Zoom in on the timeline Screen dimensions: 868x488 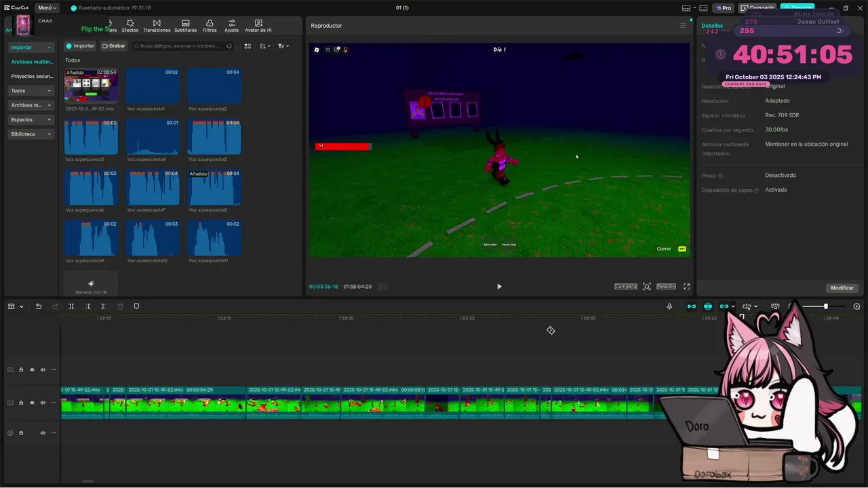click(x=856, y=306)
